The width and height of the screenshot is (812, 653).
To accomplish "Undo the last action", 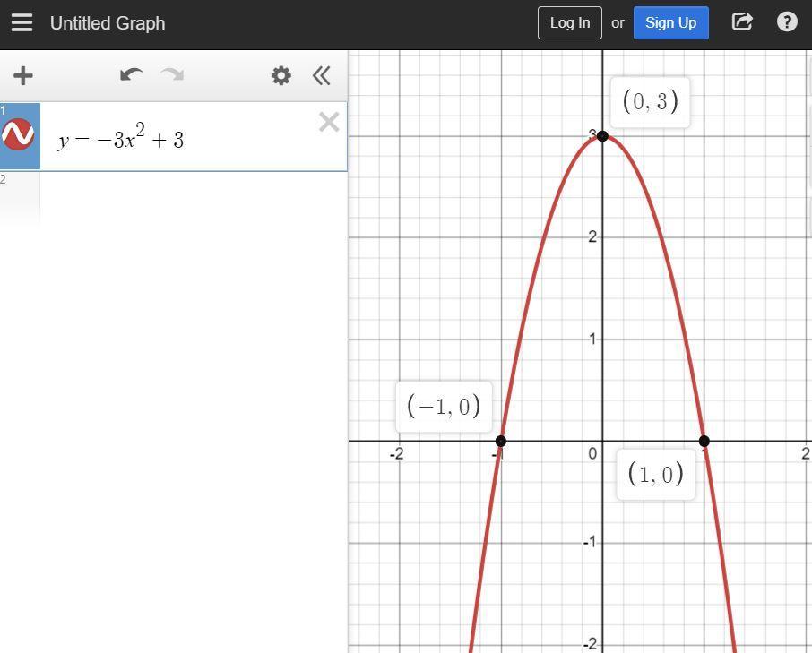I will (x=131, y=75).
